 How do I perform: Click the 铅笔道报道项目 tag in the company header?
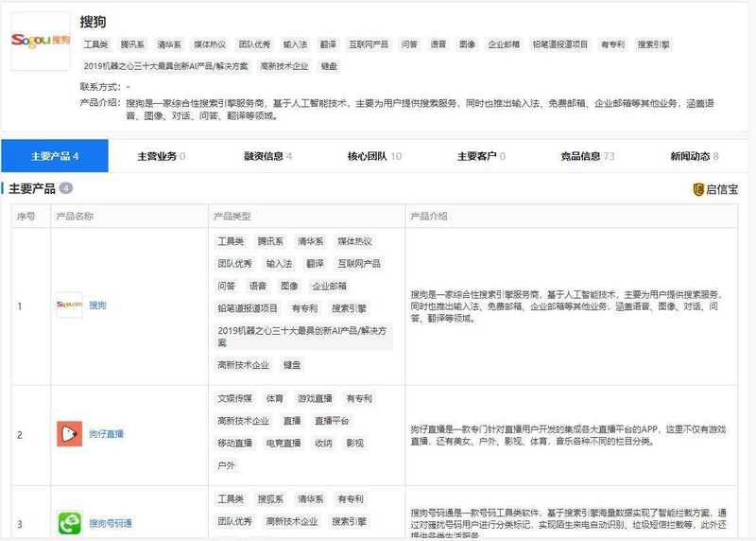tap(559, 44)
